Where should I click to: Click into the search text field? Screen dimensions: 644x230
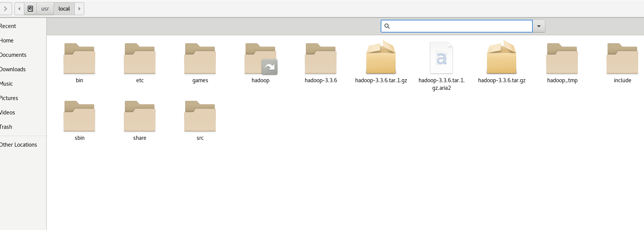click(457, 26)
